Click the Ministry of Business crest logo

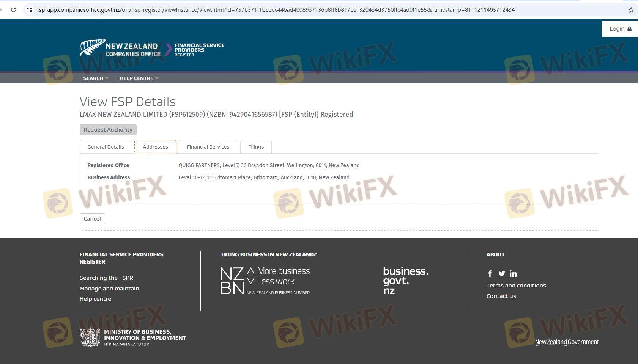tap(90, 337)
